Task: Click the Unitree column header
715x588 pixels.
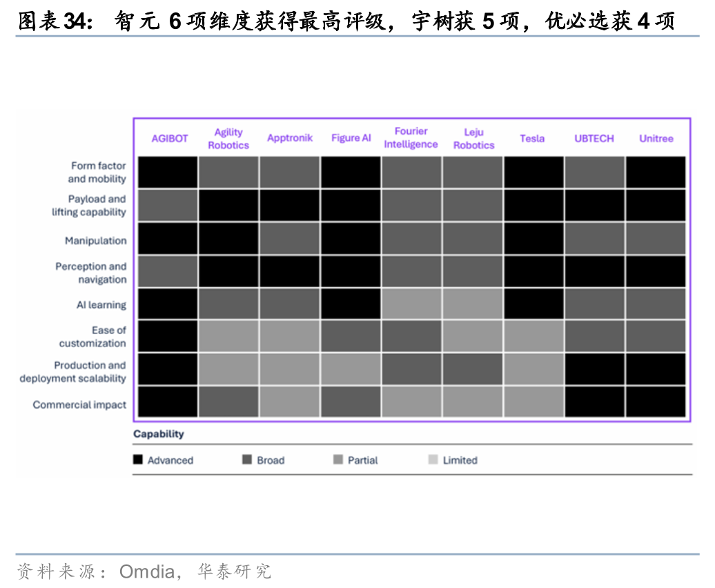Action: point(656,138)
